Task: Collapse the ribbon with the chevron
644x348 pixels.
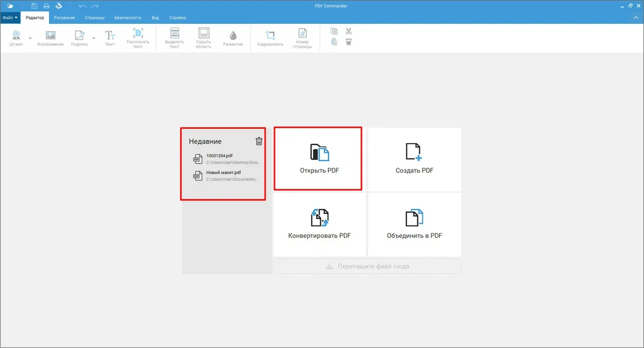Action: click(636, 17)
